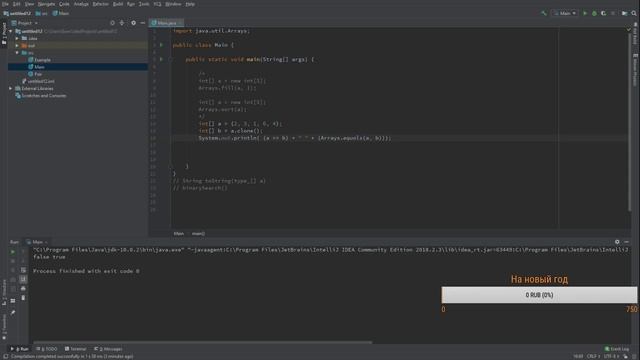Viewport: 640px width, 360px height.
Task: Open the Run tool window tab at bottom
Action: click(x=20, y=349)
